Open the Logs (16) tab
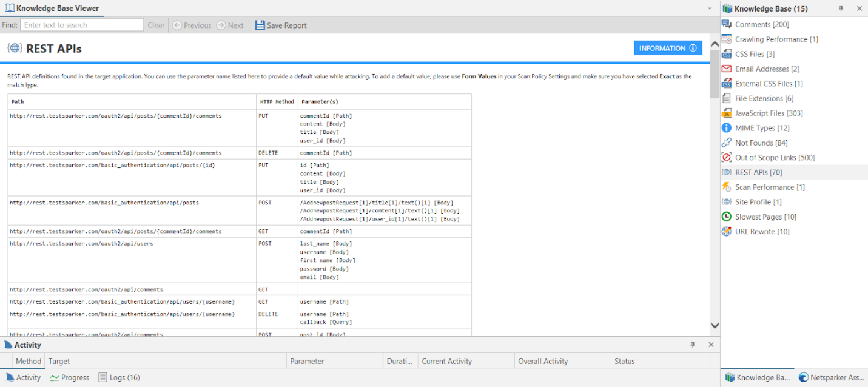The width and height of the screenshot is (868, 387). 119,377
